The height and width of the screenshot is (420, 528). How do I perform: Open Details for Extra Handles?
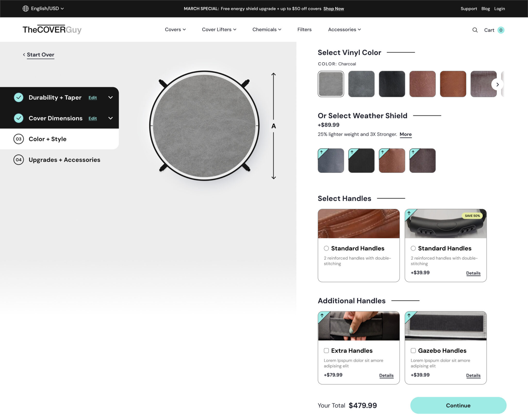tap(386, 375)
